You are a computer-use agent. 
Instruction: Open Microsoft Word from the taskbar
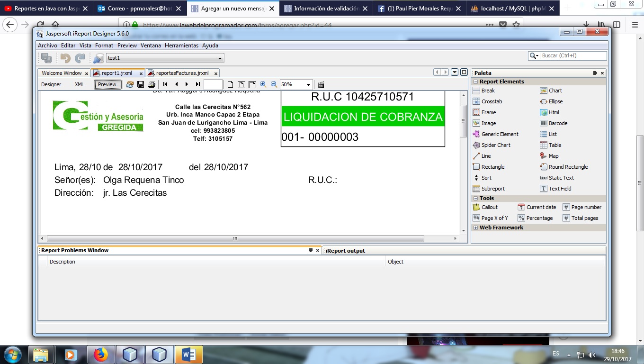click(188, 355)
